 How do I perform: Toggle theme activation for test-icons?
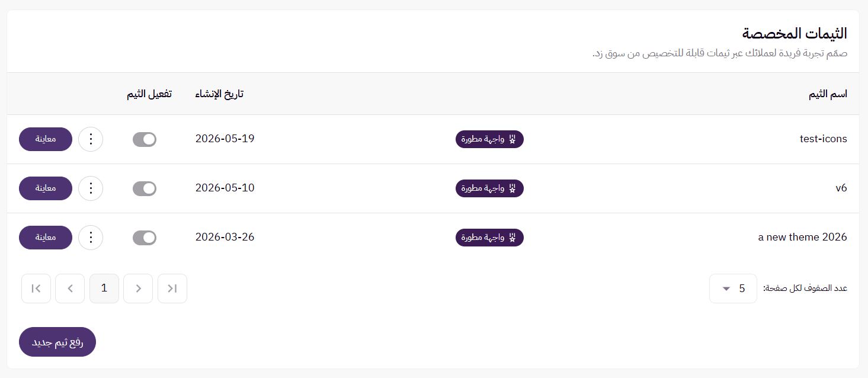(x=145, y=139)
